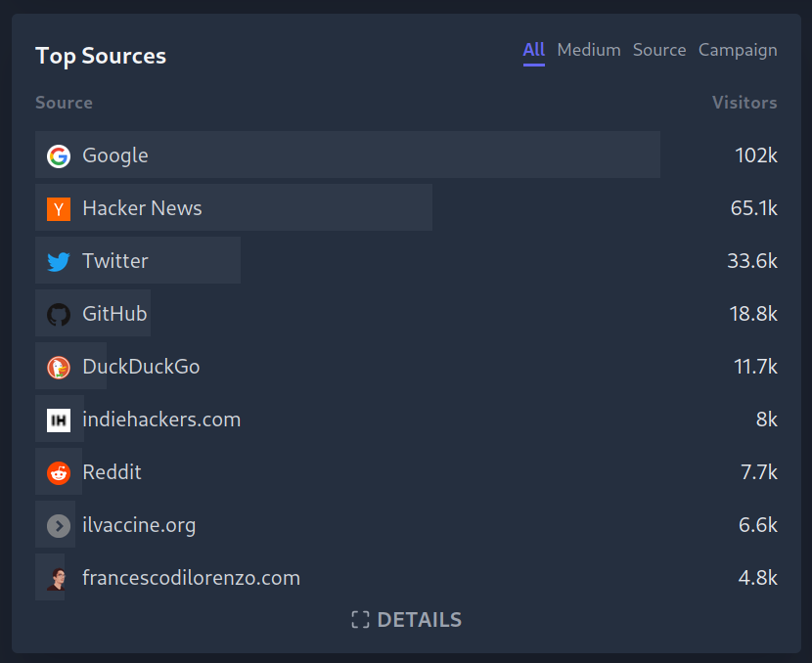Screen dimensions: 812x663
Task: Click the 7.7k visitors value
Action: [x=758, y=472]
